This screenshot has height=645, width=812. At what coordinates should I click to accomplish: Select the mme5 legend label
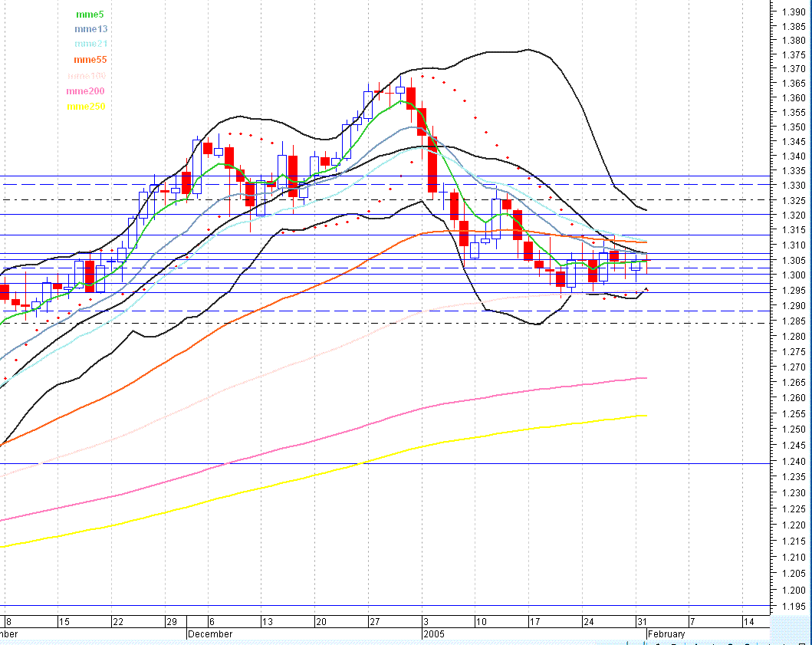[x=90, y=15]
